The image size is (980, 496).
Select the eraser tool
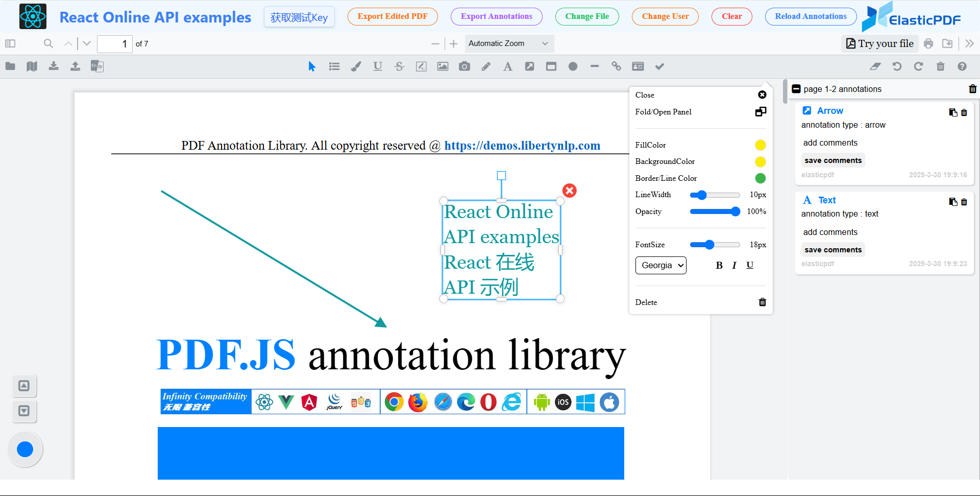coord(875,66)
